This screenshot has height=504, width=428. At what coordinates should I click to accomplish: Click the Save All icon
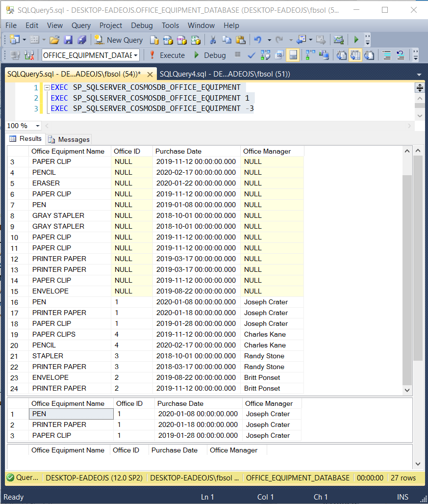(x=81, y=40)
